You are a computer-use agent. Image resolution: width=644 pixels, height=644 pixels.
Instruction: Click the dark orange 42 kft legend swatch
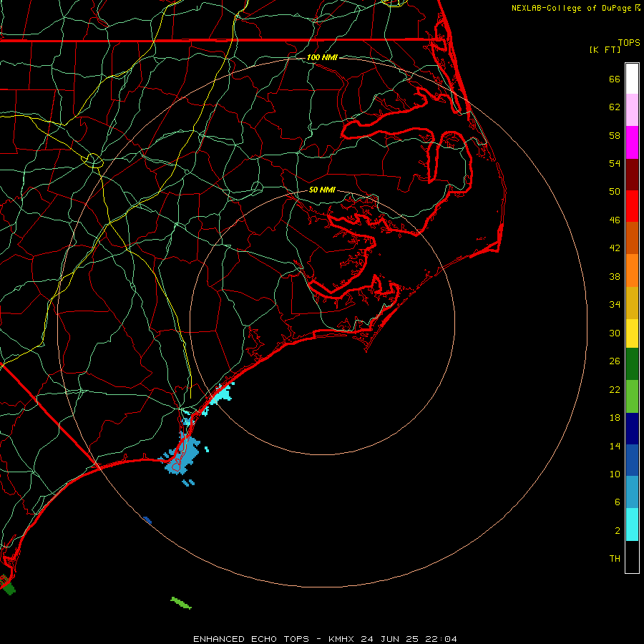632,238
